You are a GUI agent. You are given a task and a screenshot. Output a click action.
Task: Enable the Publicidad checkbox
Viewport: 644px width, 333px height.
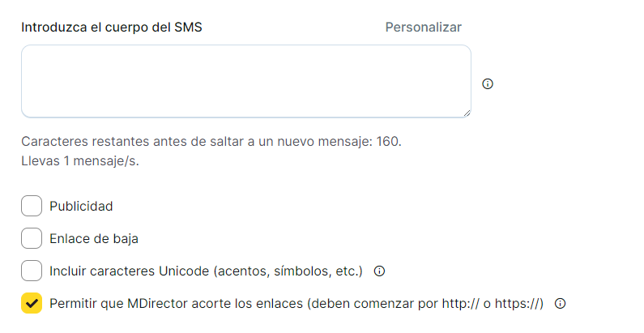(x=32, y=206)
